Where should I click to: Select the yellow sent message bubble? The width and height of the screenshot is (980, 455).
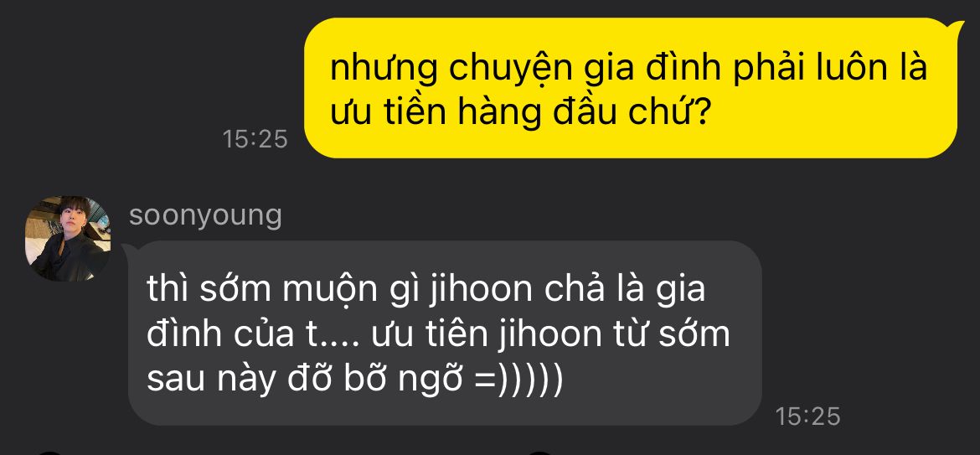[x=631, y=87]
